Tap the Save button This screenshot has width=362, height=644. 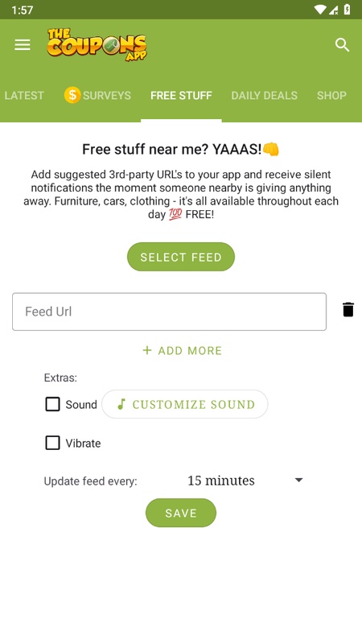tap(181, 513)
